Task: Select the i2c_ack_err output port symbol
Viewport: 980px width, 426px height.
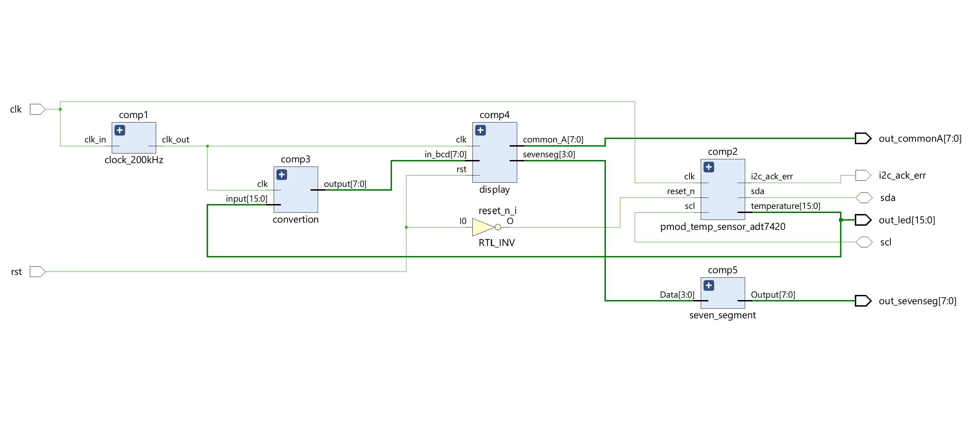Action: click(863, 175)
